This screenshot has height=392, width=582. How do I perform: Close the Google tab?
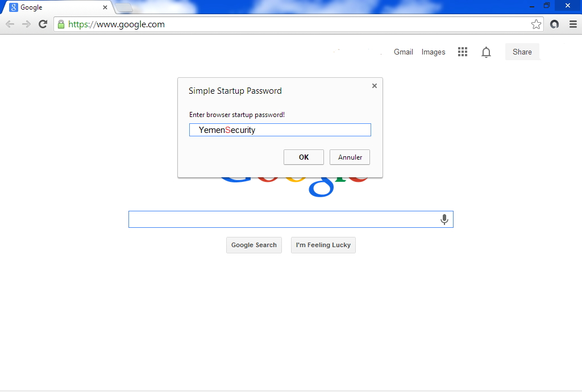point(105,7)
